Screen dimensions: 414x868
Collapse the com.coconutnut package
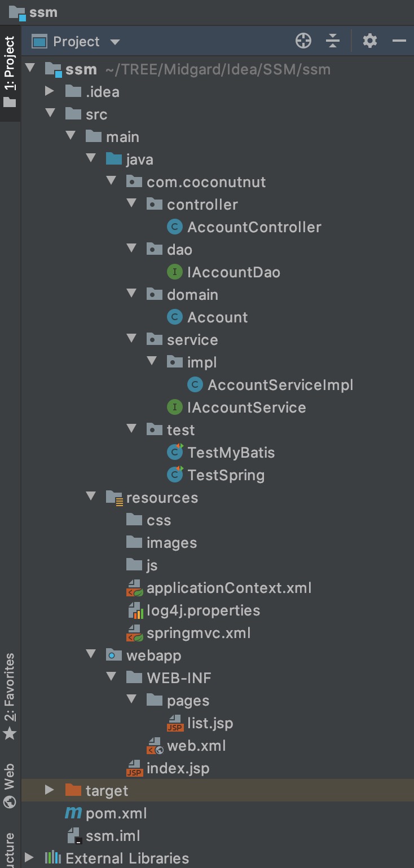click(x=111, y=181)
